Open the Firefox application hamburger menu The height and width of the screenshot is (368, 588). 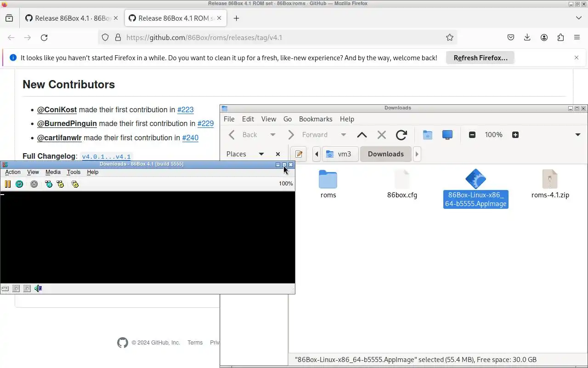pos(577,38)
